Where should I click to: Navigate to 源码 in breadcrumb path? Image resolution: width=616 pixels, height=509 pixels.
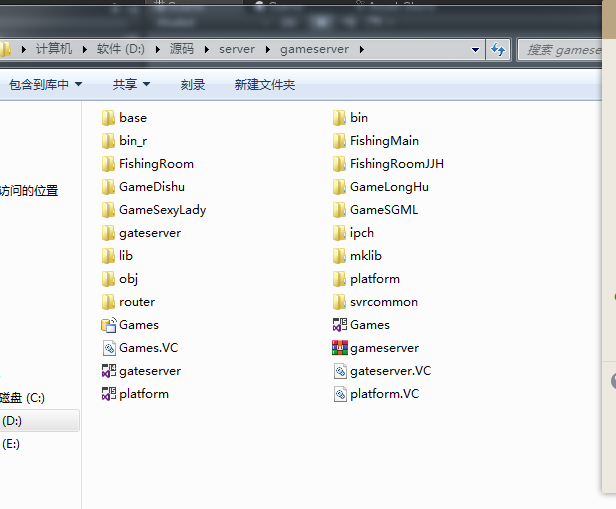pyautogui.click(x=182, y=49)
